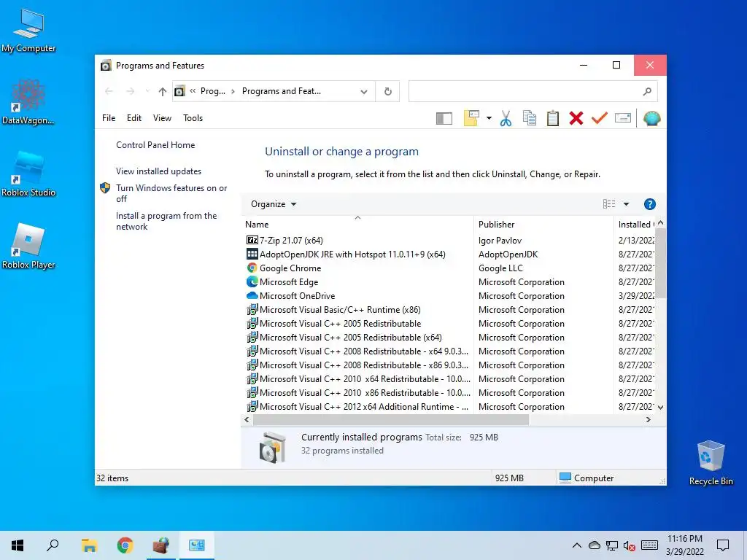Open the View menu
The image size is (747, 560).
[162, 118]
